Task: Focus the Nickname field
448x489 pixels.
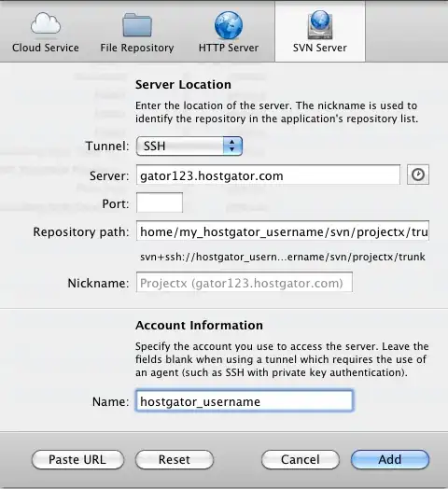Action: click(245, 283)
